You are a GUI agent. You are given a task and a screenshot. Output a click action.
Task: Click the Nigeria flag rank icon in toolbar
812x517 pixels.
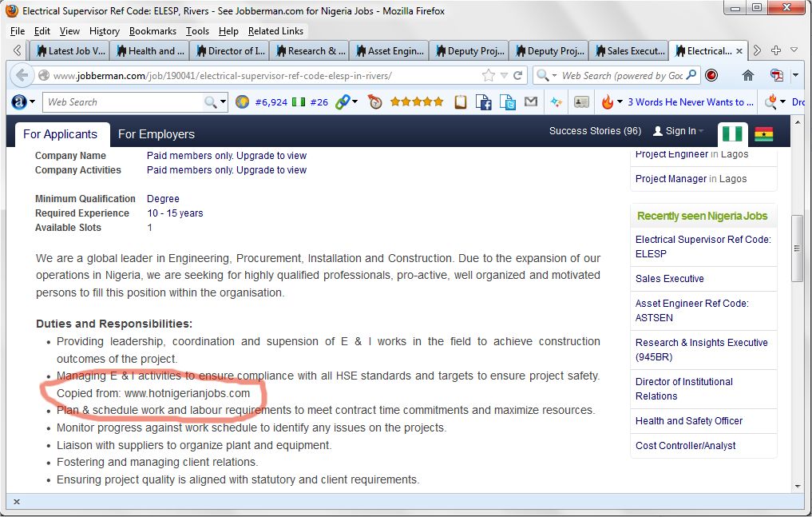pyautogui.click(x=299, y=102)
